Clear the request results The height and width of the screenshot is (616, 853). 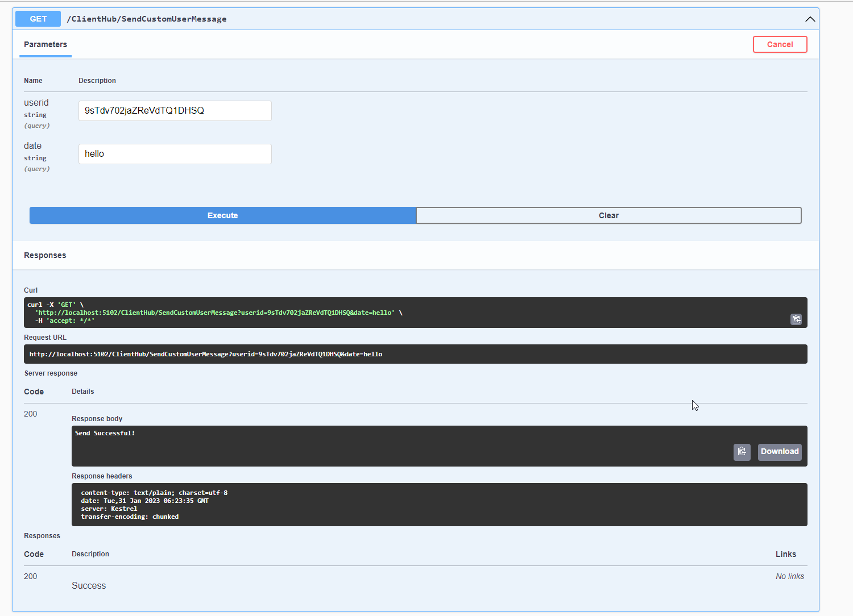[x=608, y=215]
